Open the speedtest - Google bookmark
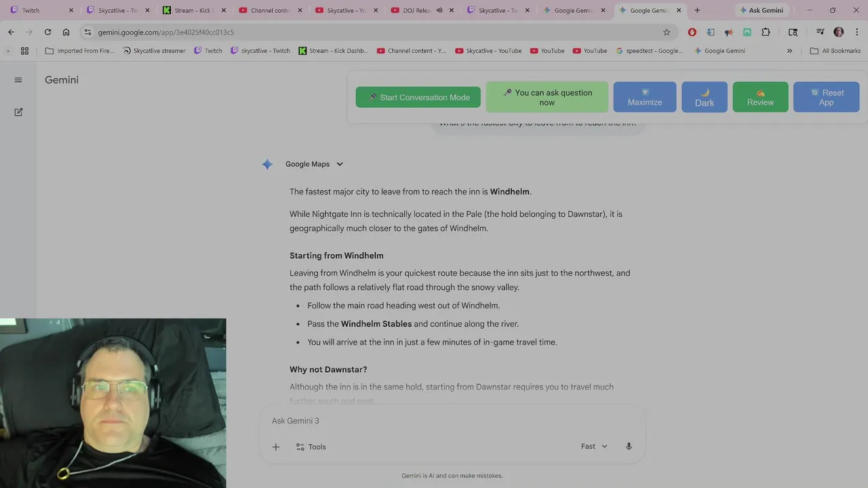This screenshot has width=868, height=488. [649, 51]
